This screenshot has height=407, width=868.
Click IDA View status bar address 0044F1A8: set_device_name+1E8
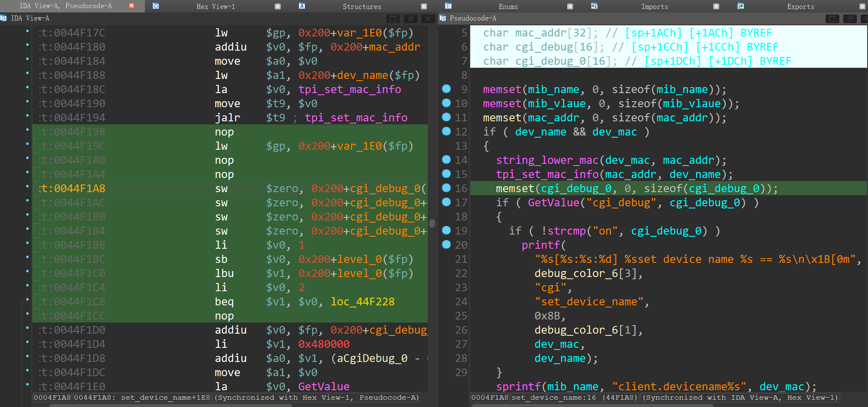click(x=142, y=398)
